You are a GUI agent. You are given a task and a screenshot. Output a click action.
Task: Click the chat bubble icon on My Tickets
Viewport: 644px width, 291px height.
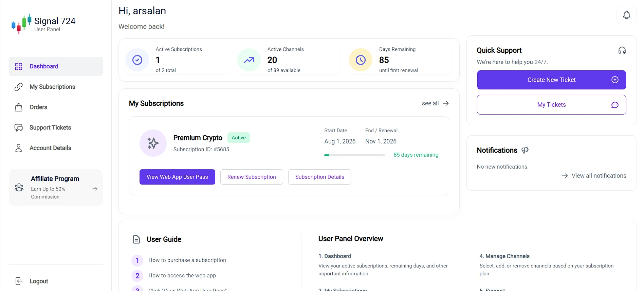click(x=615, y=105)
